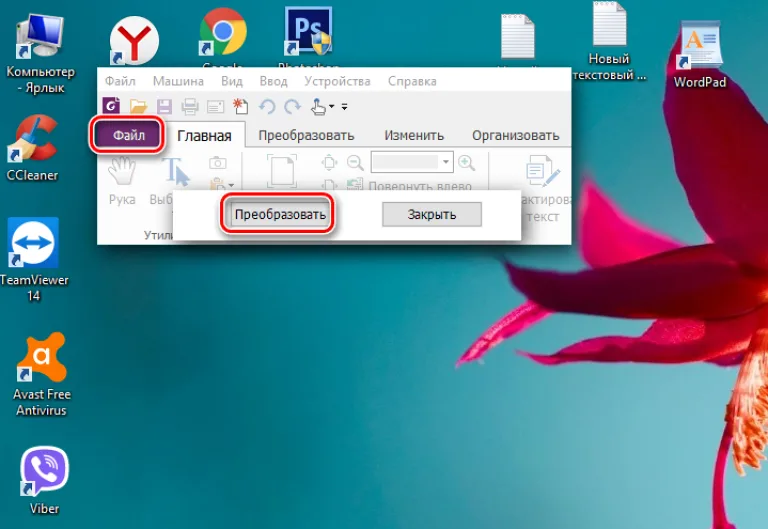Click the fit page icon
Image resolution: width=768 pixels, height=529 pixels.
[x=282, y=171]
